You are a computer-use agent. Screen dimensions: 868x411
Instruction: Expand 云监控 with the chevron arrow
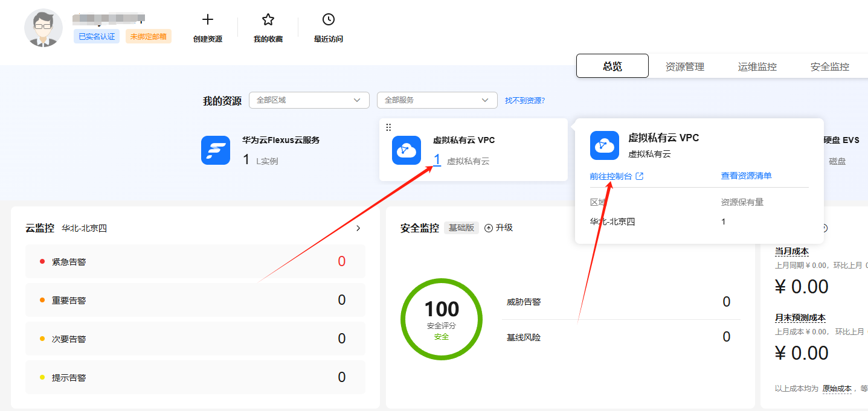(x=358, y=228)
